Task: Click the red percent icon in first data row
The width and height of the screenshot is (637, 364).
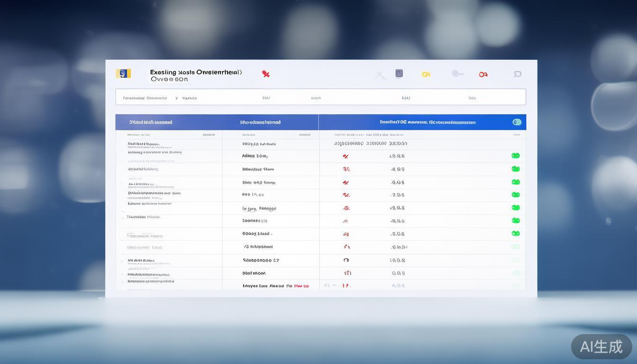Action: coord(346,156)
